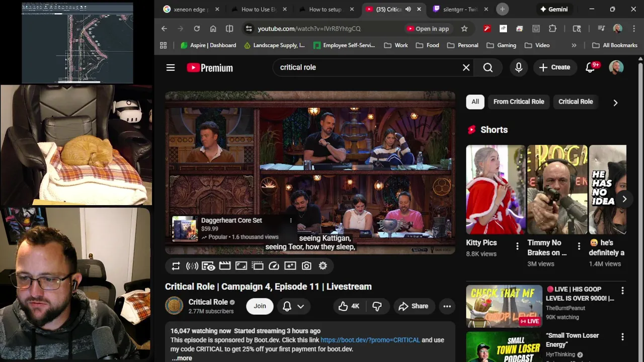
Task: Go to the browser home page
Action: (x=213, y=29)
